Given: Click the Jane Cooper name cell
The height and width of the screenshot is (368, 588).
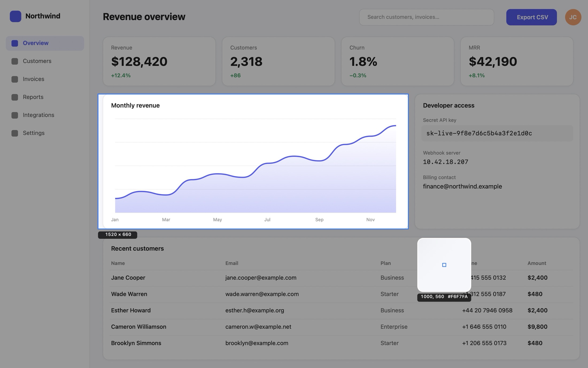Looking at the screenshot, I should pos(128,278).
